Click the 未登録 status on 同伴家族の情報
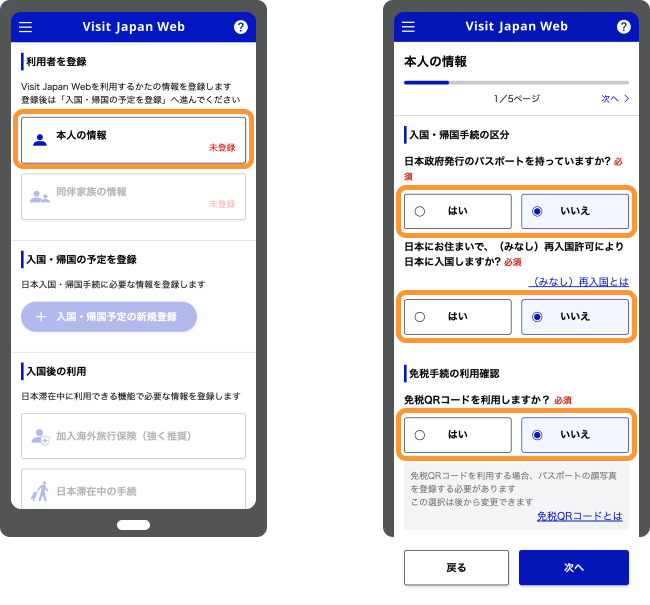 point(222,204)
